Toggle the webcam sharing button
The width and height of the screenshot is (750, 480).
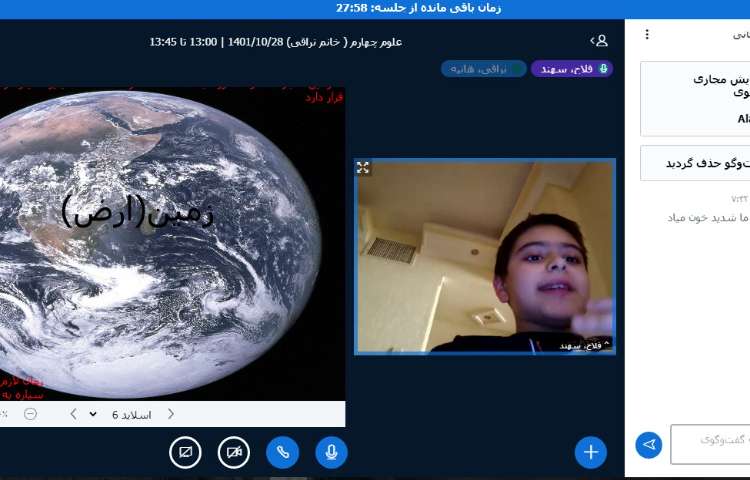234,452
